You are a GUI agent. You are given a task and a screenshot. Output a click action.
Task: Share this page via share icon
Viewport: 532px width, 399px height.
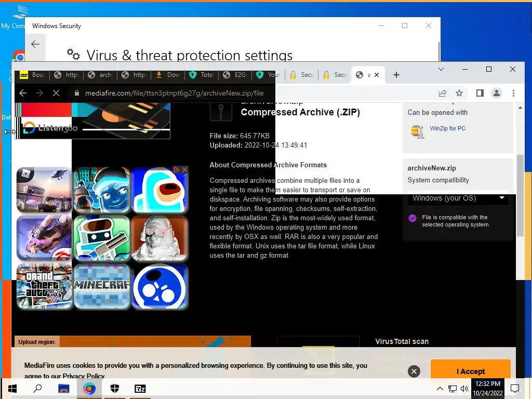click(x=443, y=93)
